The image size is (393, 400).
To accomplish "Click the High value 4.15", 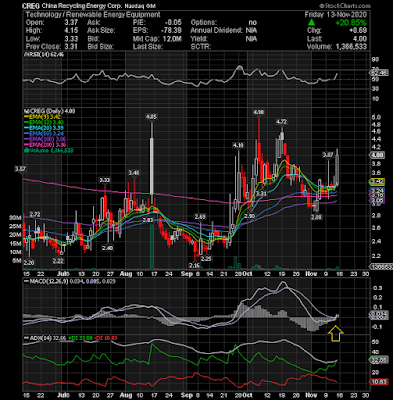I will (x=71, y=30).
